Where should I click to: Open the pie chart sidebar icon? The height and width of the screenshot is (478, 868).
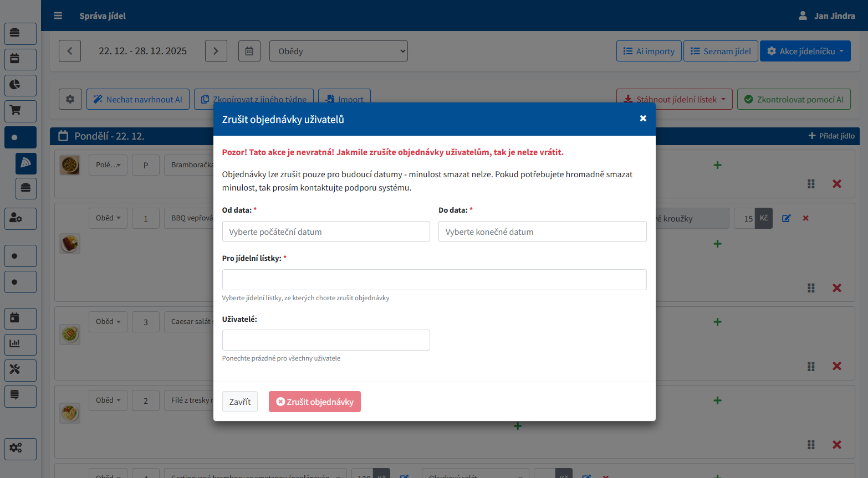(21, 85)
